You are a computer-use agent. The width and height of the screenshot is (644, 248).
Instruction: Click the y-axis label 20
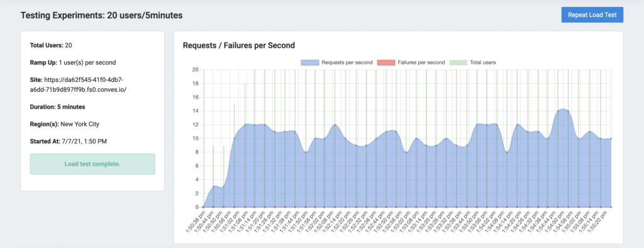[x=196, y=69]
